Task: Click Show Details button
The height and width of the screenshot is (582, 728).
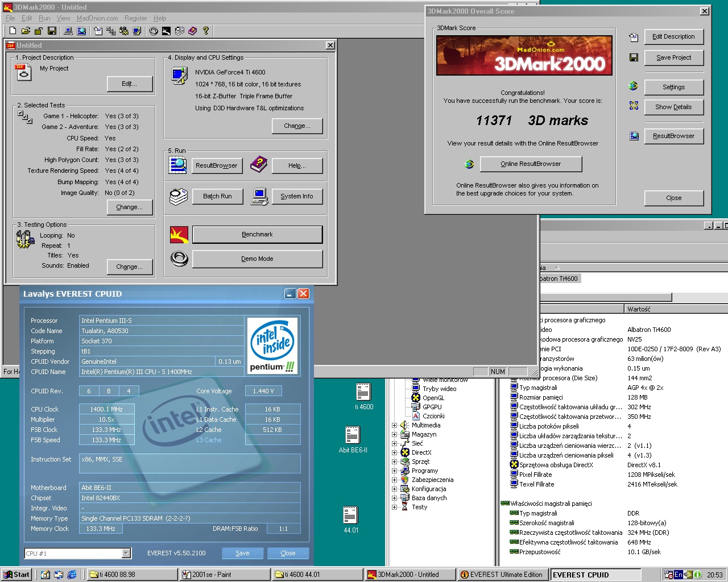Action: tap(673, 107)
